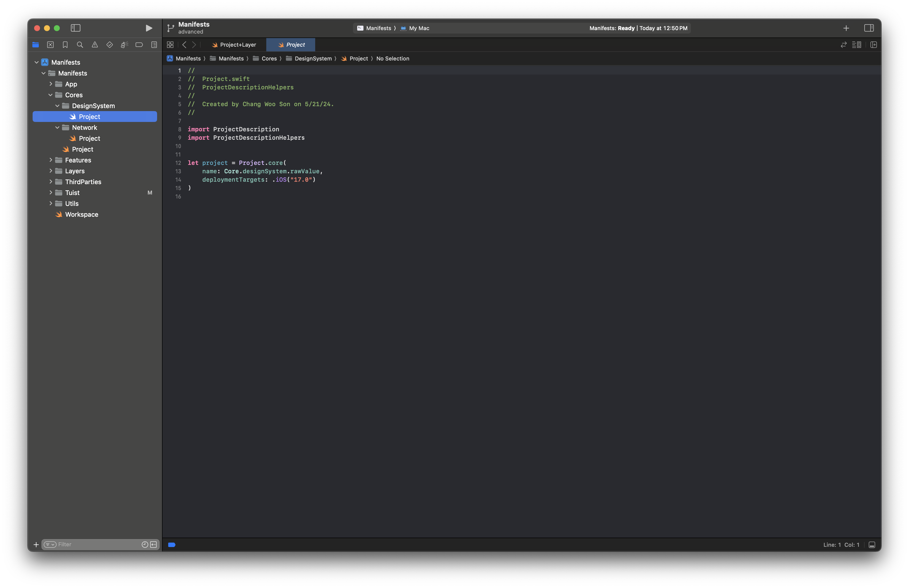This screenshot has width=909, height=588.
Task: Open the Source Control navigator
Action: (50, 45)
